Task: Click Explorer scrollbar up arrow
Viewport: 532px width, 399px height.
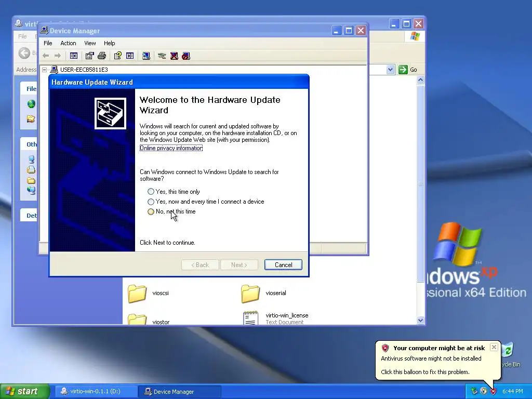Action: [x=421, y=80]
